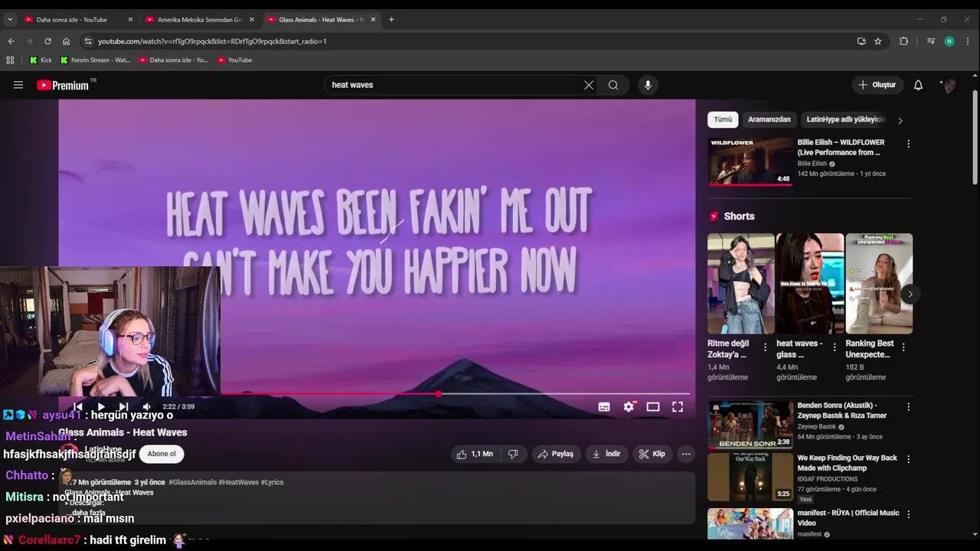Image resolution: width=980 pixels, height=551 pixels.
Task: Skip to next video in player
Action: tap(123, 407)
